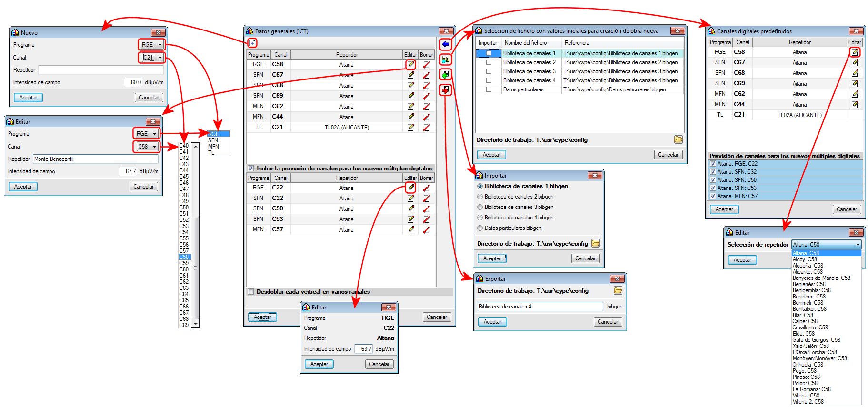This screenshot has width=868, height=407.
Task: Edit the C57 forecast channel row
Action: click(410, 229)
